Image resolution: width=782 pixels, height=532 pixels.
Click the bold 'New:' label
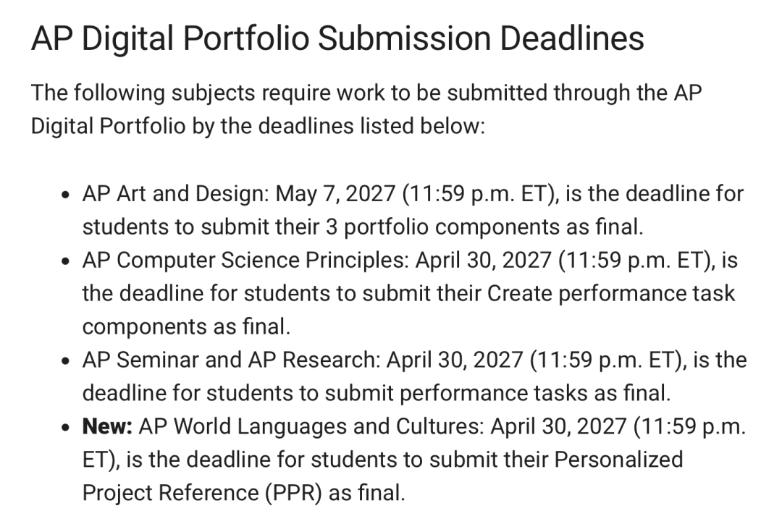point(107,426)
